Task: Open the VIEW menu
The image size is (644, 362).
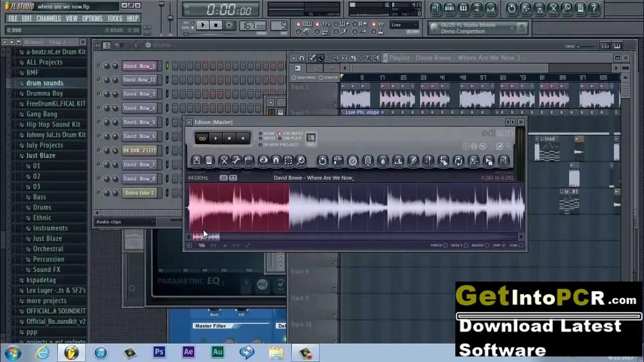Action: (72, 19)
